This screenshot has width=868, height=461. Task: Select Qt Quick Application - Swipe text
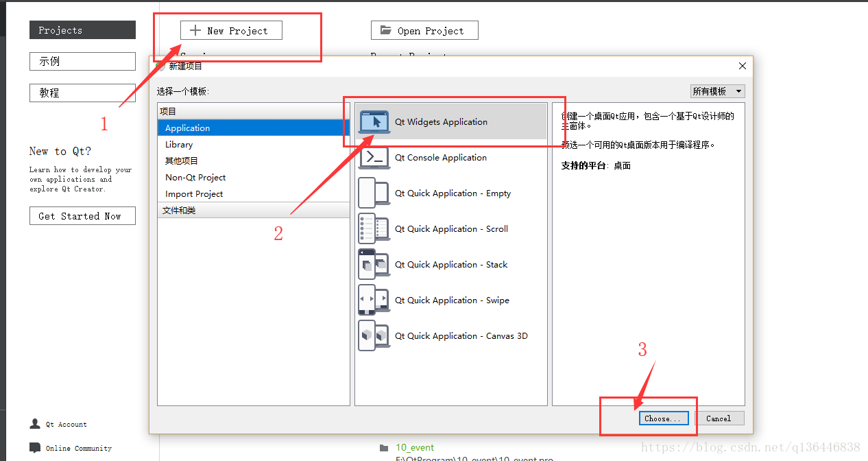point(452,300)
